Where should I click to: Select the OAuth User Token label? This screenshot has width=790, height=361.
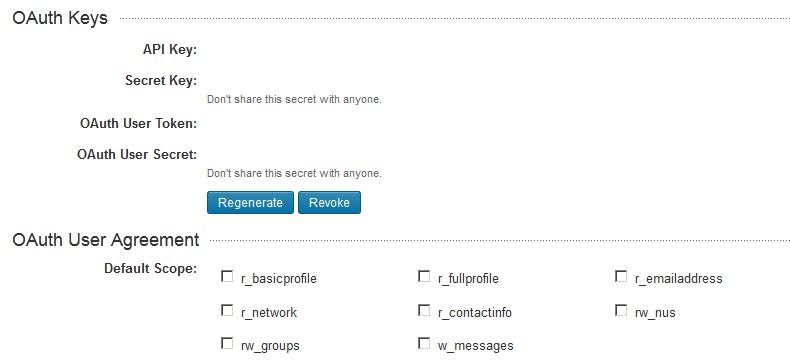tap(139, 123)
